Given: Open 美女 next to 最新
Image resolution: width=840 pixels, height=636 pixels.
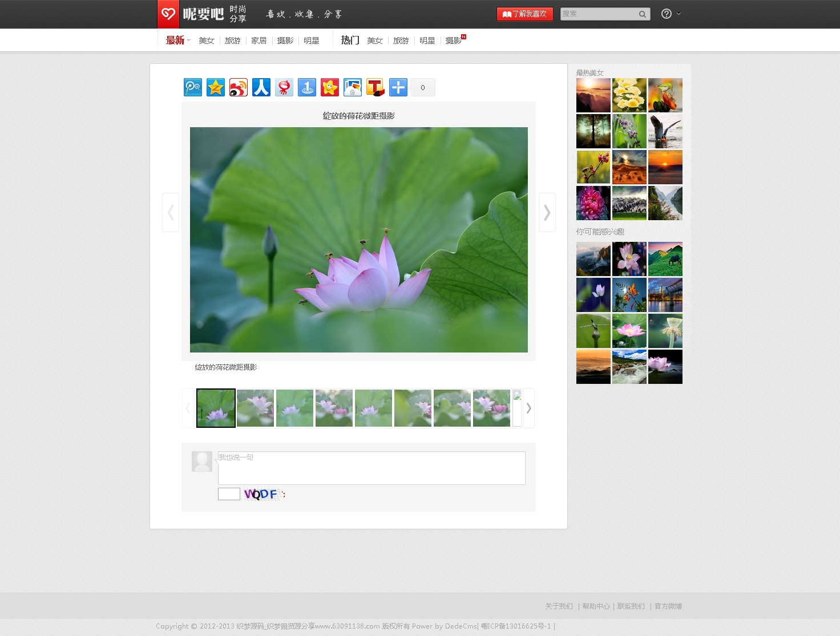Looking at the screenshot, I should tap(207, 40).
